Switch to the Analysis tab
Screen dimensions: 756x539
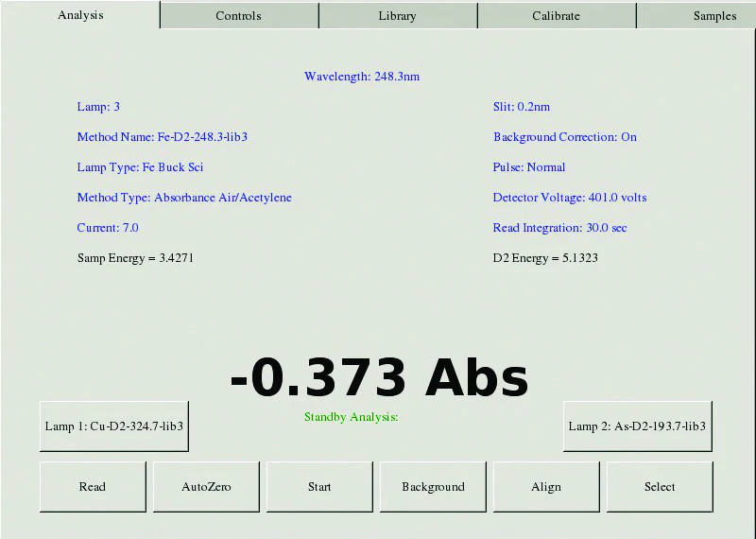pyautogui.click(x=80, y=15)
